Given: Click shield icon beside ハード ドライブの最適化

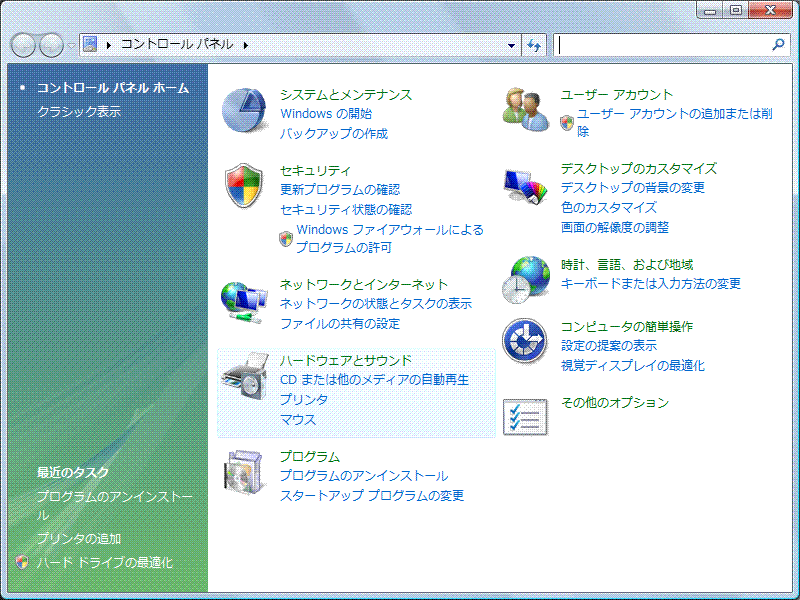Looking at the screenshot, I should (21, 562).
